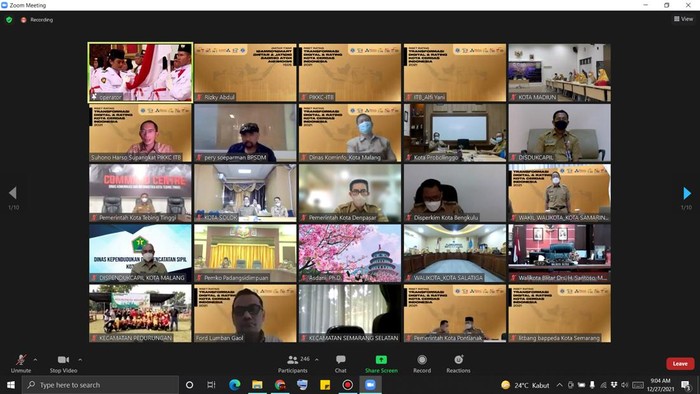Screen dimensions: 700x394
Task: Open Task View on taskbar
Action: [x=212, y=385]
